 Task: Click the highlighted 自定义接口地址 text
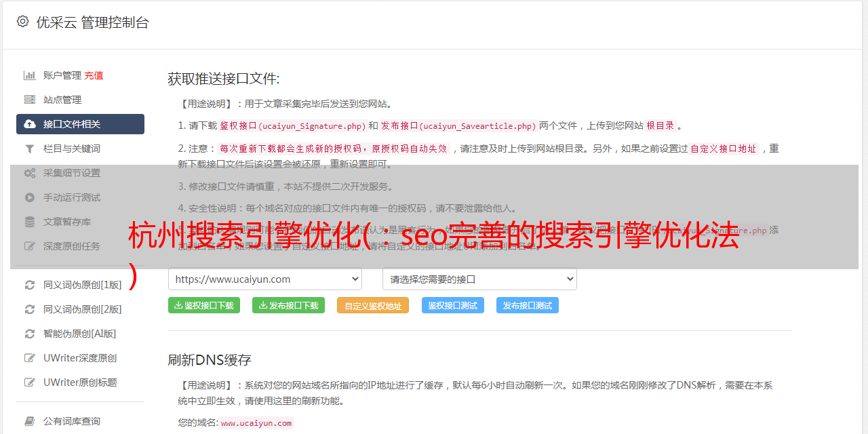coord(724,149)
